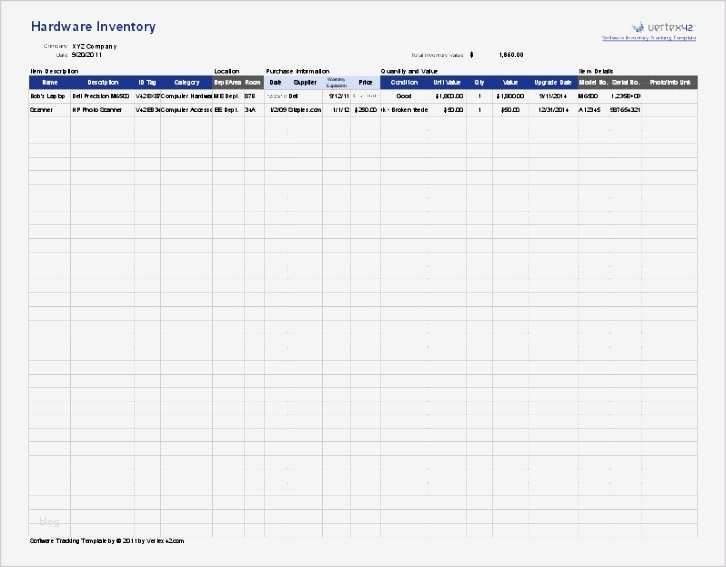726x567 pixels.
Task: Click the Hardware Inventory title
Action: 94,26
